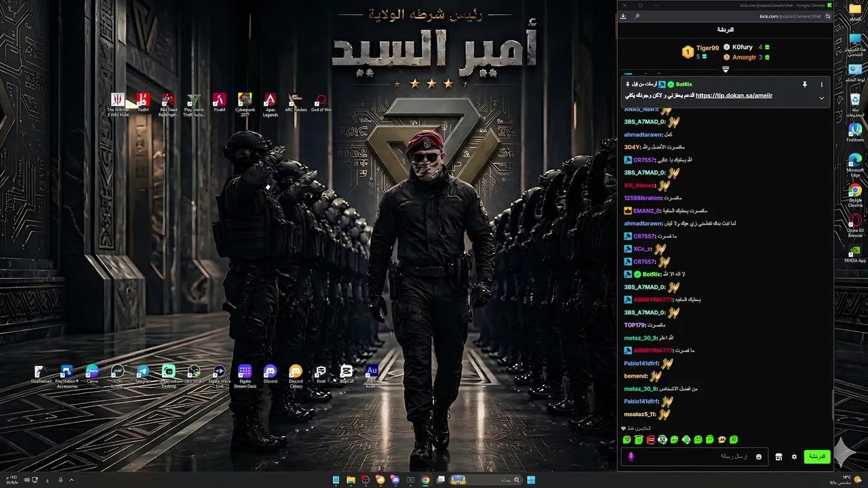868x488 pixels.
Task: Show hidden system tray icons
Action: [x=72, y=480]
